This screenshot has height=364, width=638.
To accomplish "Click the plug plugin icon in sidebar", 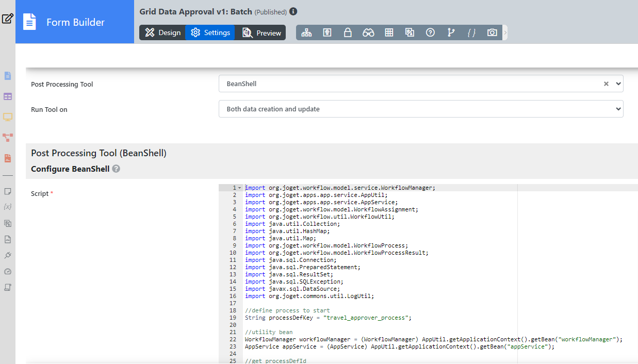I will point(8,255).
